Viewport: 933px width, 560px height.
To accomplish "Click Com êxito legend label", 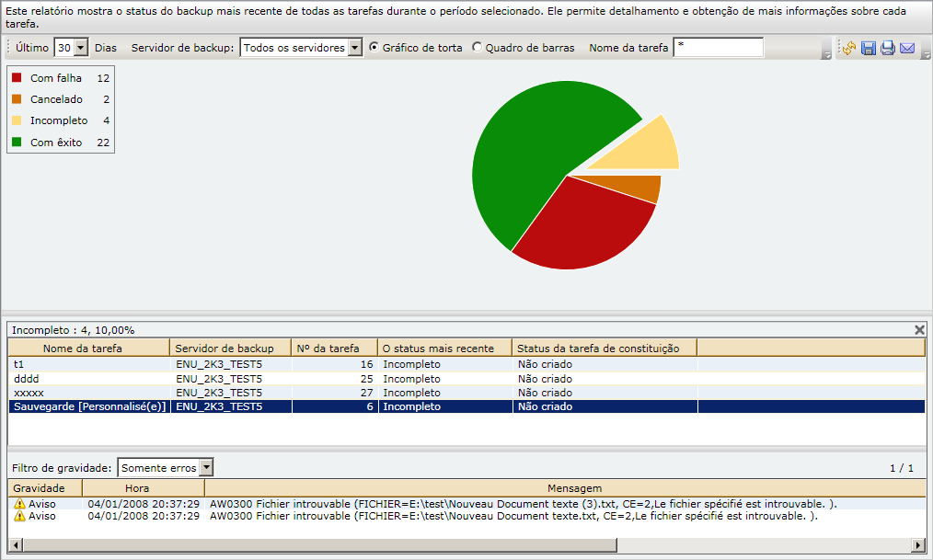I will (56, 143).
